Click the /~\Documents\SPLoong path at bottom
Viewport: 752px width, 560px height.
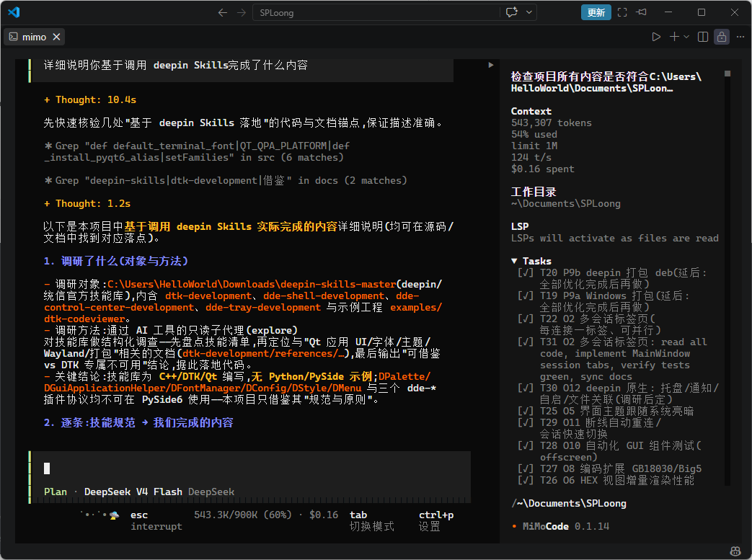click(568, 504)
